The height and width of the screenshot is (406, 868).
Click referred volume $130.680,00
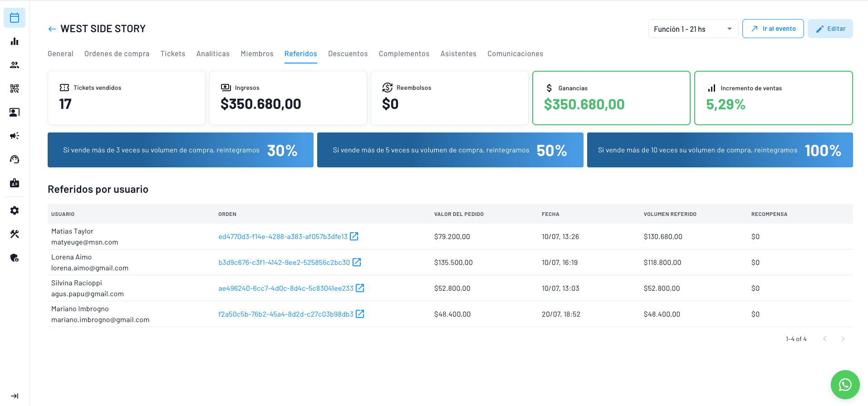663,237
